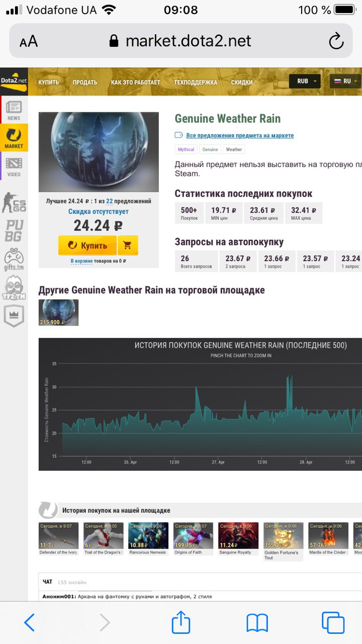
Task: Click the Weather tag
Action: pos(234,149)
